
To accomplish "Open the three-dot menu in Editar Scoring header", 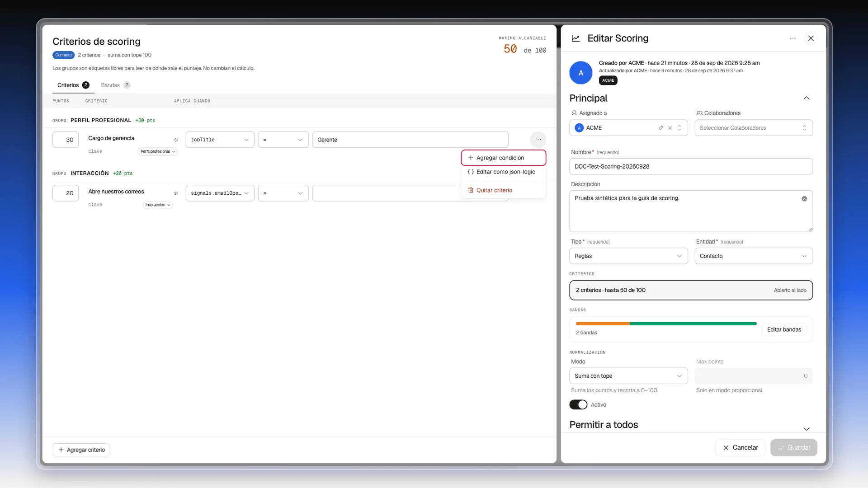I will 793,38.
